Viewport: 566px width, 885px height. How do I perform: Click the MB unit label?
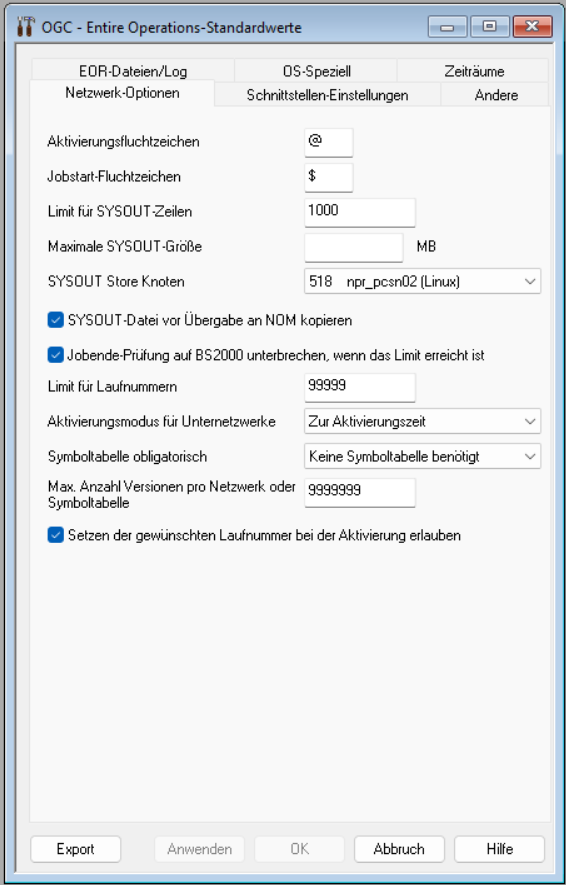click(426, 247)
